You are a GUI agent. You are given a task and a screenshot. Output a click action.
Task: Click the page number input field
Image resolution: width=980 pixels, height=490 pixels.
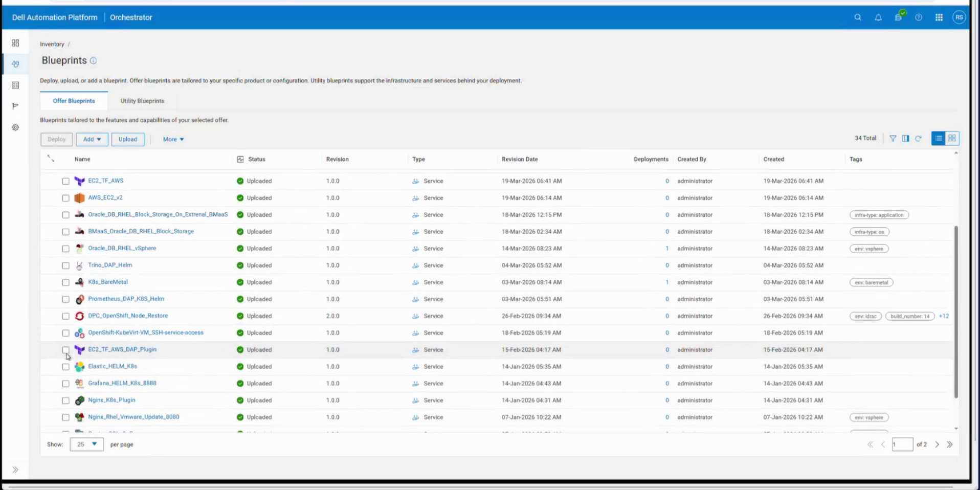point(902,444)
